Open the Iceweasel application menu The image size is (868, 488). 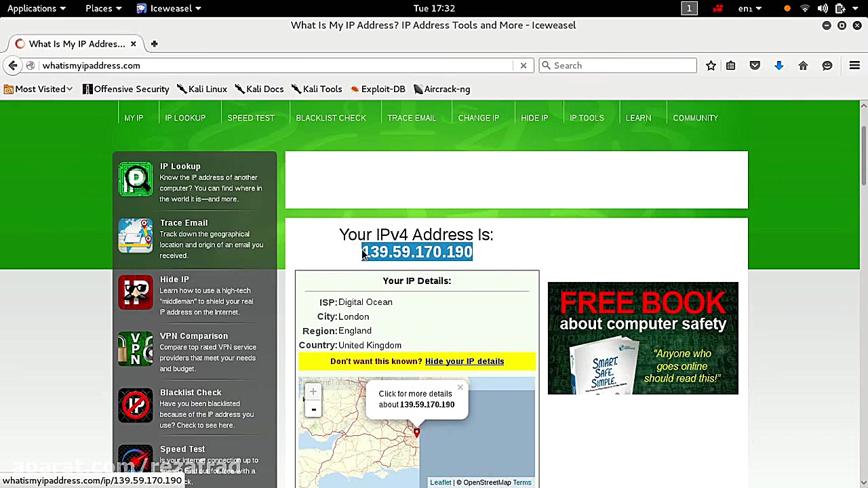[x=169, y=8]
